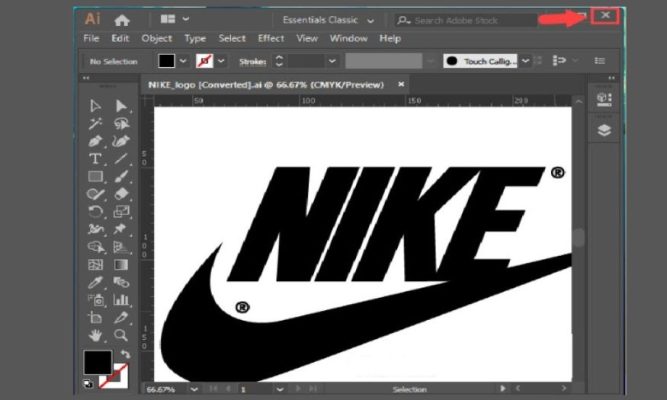Close the NIKE_logo document tab
The height and width of the screenshot is (400, 667).
402,85
